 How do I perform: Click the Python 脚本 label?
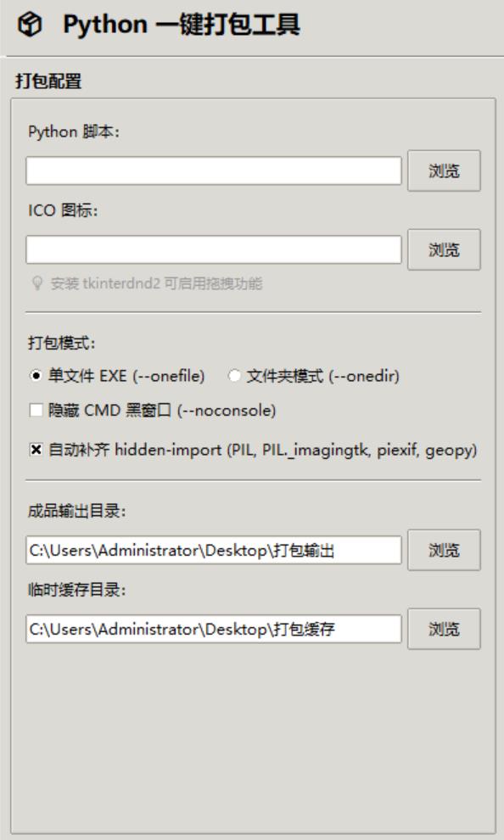point(73,132)
